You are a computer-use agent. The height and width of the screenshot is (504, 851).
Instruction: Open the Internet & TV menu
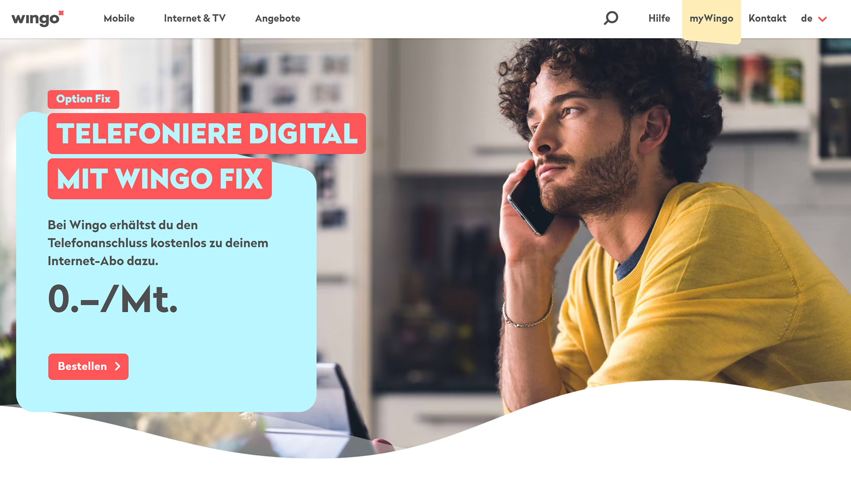pyautogui.click(x=195, y=18)
